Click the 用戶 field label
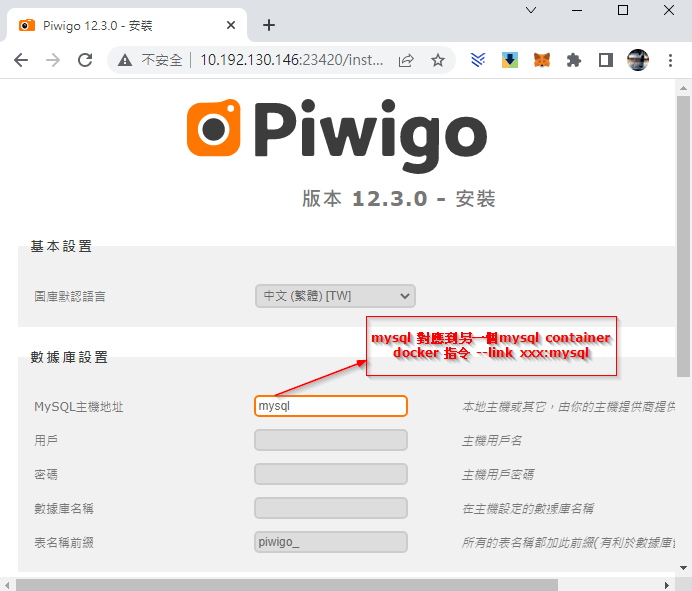Image resolution: width=692 pixels, height=591 pixels. coord(46,440)
